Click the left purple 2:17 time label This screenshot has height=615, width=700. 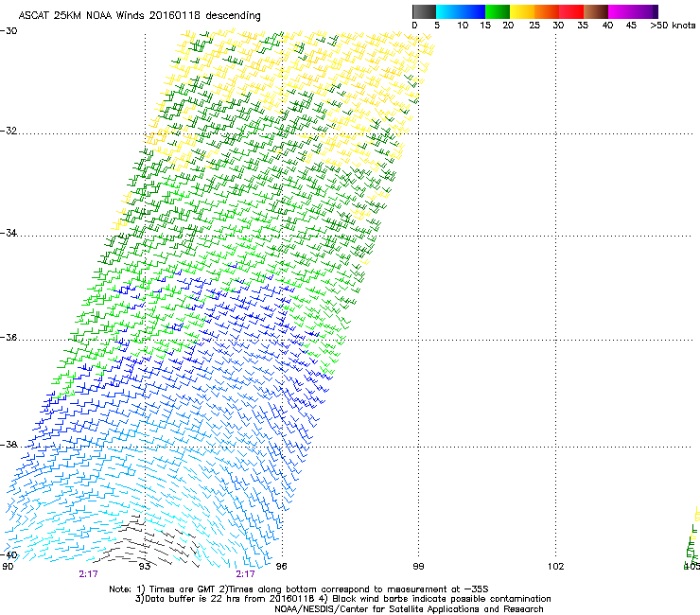pos(88,574)
